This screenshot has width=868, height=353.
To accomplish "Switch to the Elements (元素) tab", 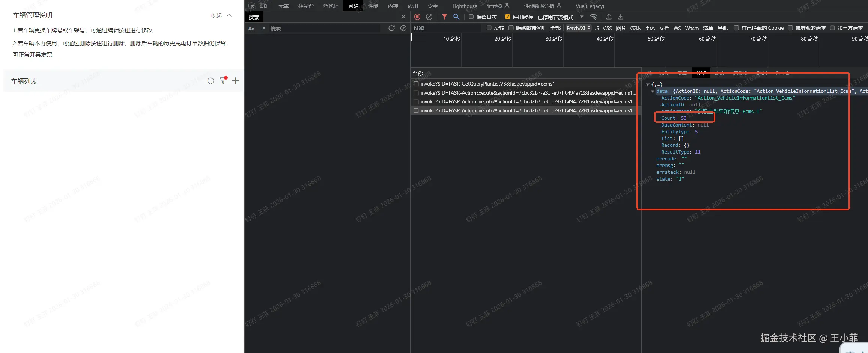I will tap(283, 6).
